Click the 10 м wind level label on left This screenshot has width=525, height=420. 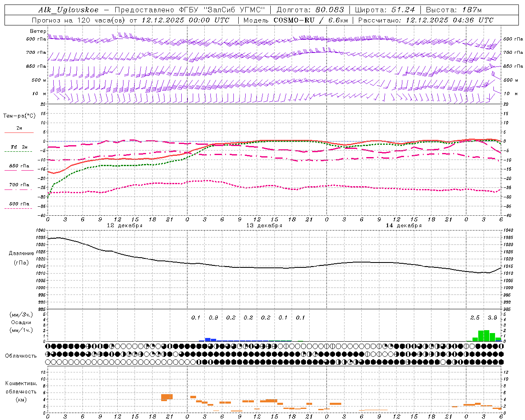coord(39,94)
